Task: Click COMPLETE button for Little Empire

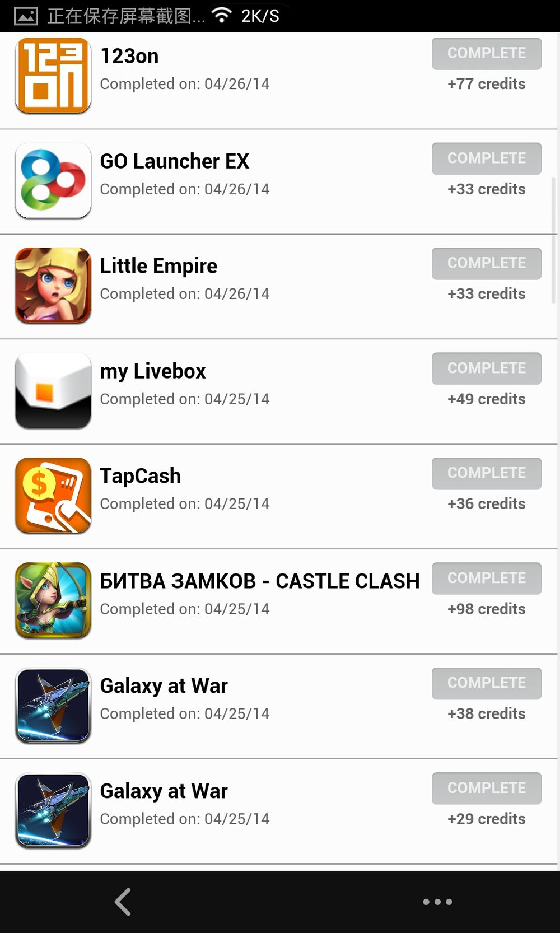Action: (x=487, y=264)
